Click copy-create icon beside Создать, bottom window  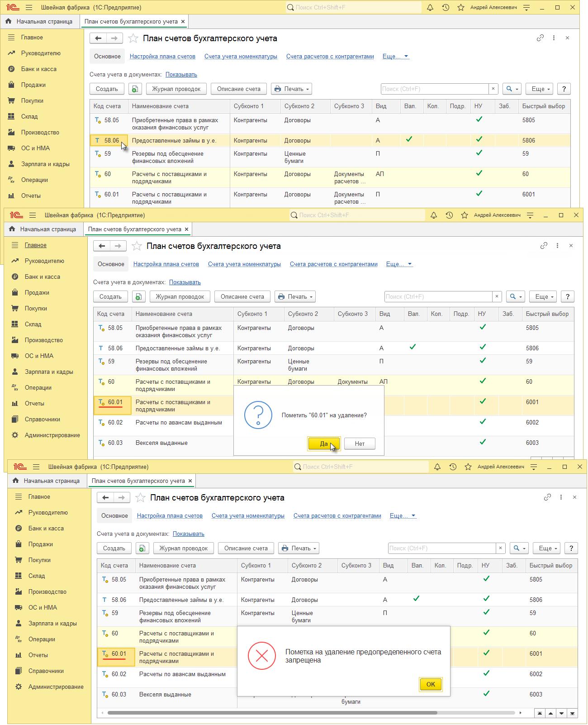pos(142,549)
